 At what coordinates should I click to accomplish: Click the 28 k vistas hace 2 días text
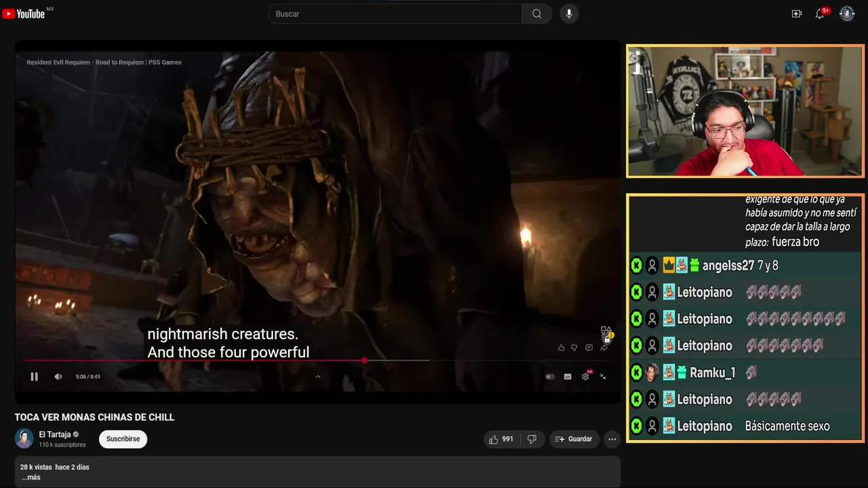coord(55,467)
